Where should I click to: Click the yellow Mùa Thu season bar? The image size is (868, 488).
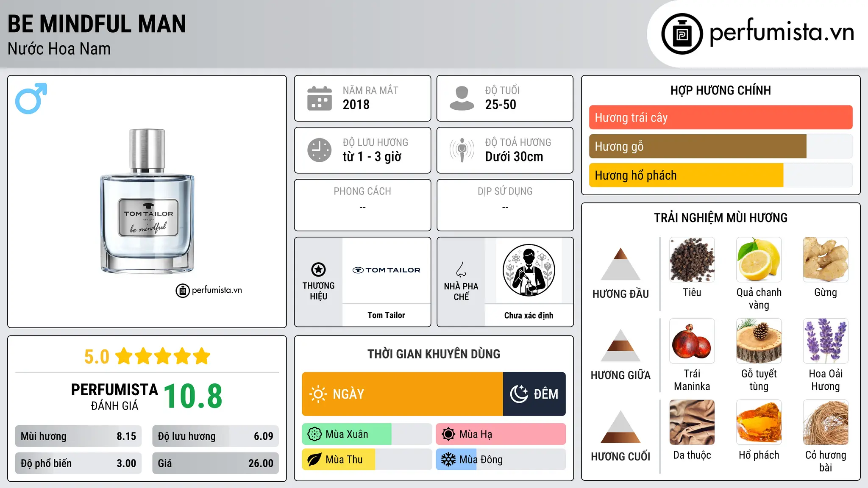339,460
